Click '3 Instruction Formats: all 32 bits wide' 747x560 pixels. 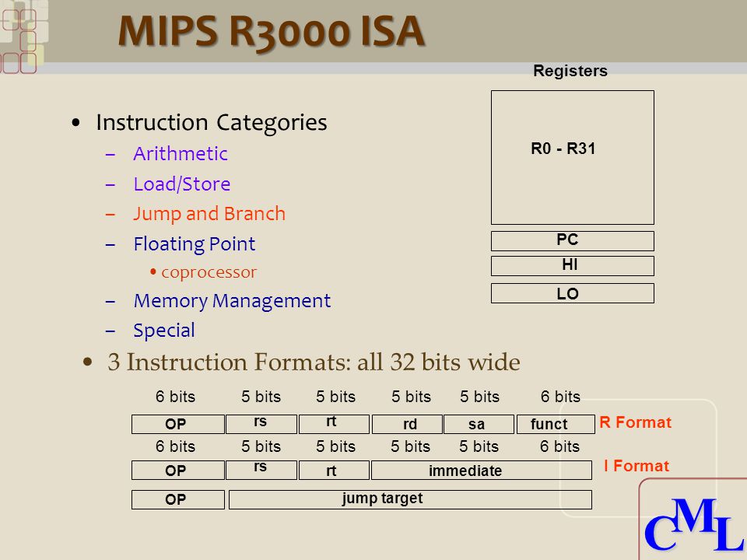pyautogui.click(x=314, y=362)
